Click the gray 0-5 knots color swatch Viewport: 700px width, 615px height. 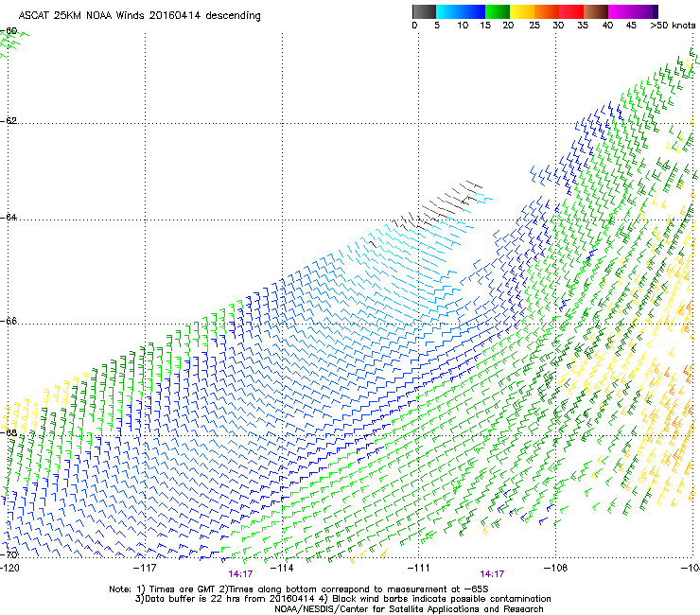pos(424,11)
